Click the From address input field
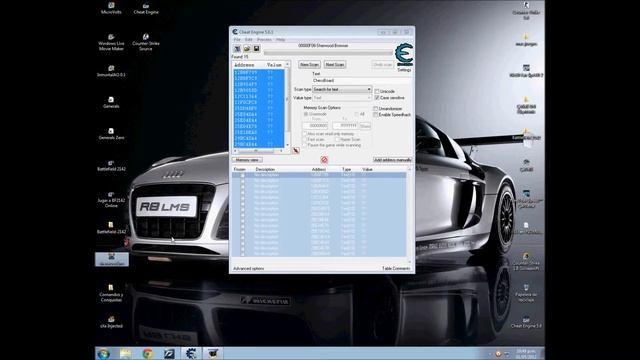Screen dimensions: 640x360 pos(315,126)
